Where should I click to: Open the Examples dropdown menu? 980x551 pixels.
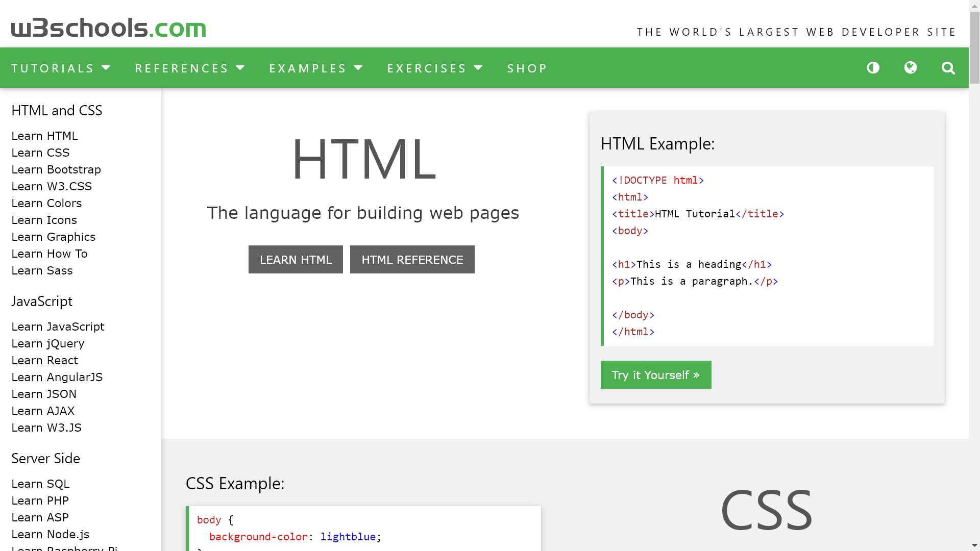pyautogui.click(x=316, y=68)
